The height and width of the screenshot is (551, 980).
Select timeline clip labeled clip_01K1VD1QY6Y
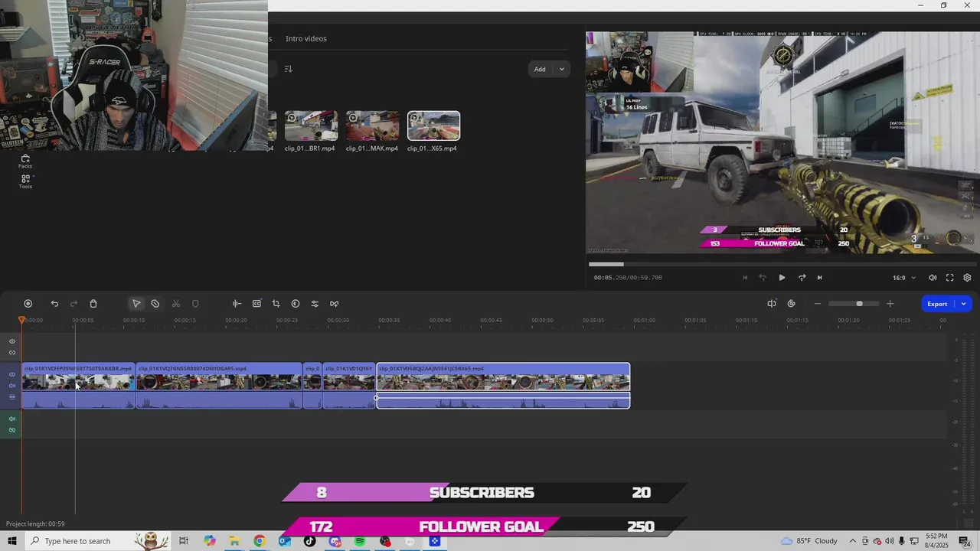coord(349,386)
